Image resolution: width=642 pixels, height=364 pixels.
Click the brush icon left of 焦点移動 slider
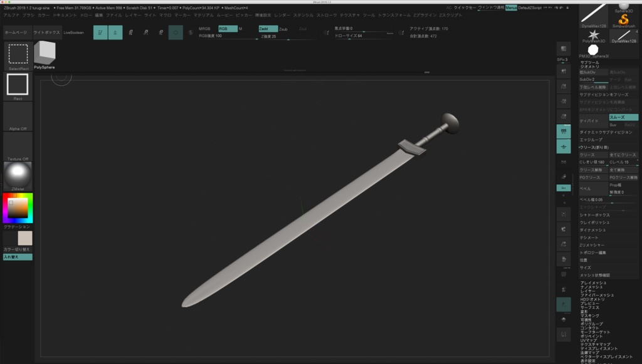tap(326, 33)
